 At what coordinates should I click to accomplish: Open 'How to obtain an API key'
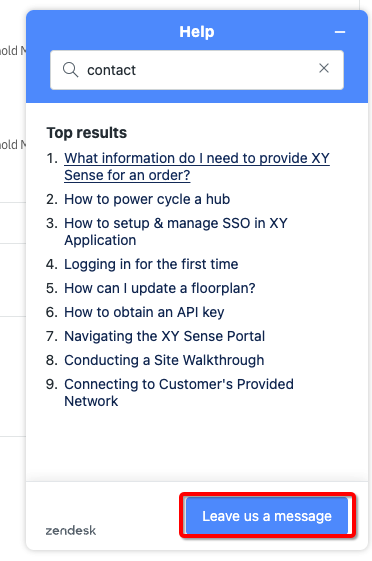144,312
